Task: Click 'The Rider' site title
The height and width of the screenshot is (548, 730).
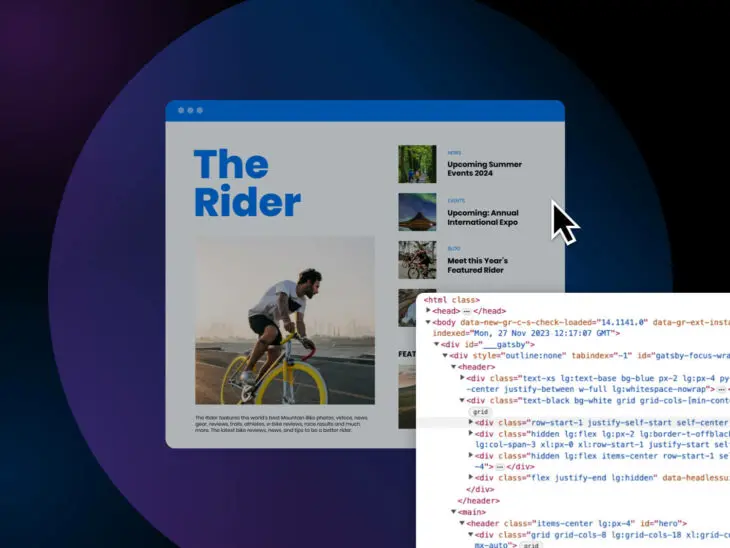Action: (247, 183)
